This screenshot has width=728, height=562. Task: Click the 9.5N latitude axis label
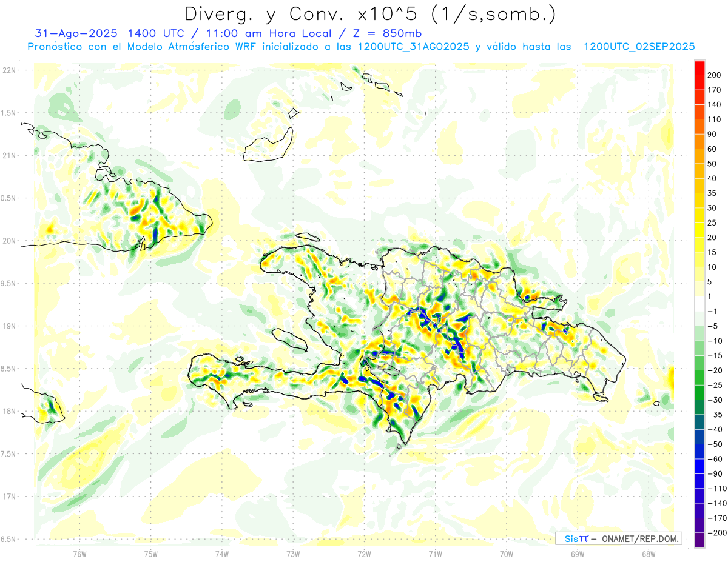[8, 283]
